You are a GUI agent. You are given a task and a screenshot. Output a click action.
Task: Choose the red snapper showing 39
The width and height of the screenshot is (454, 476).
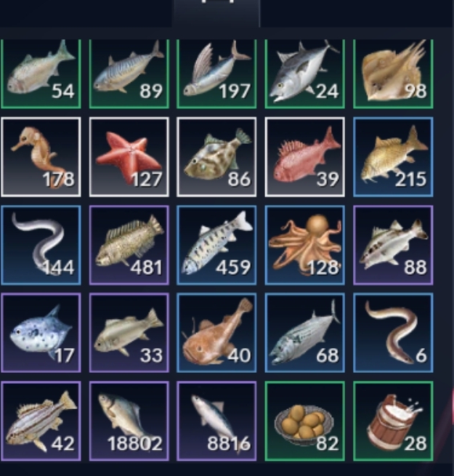tap(304, 157)
